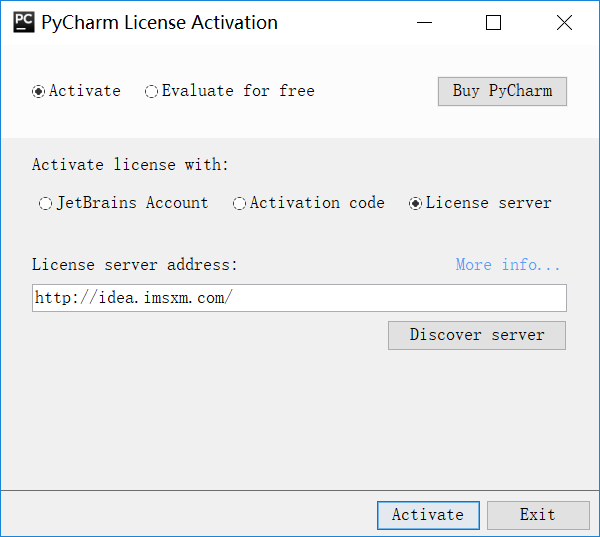
Task: Click the PyCharm PC logo icon
Action: pos(24,22)
